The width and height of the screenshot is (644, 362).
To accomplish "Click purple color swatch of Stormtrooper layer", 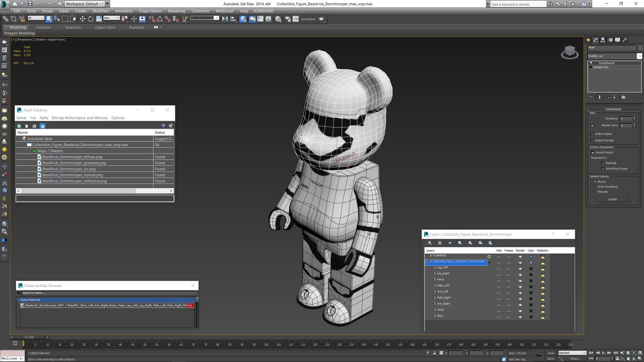I will [531, 263].
